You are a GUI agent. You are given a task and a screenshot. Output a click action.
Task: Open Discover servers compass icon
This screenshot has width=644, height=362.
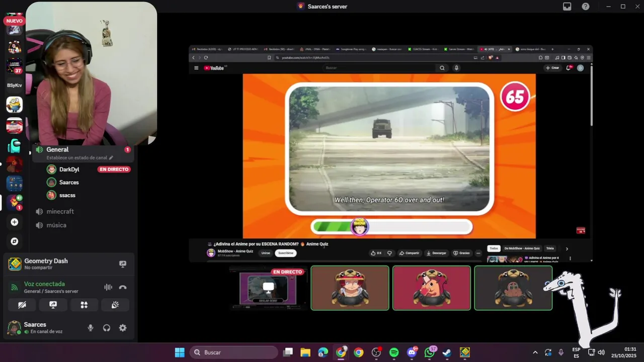(x=15, y=241)
